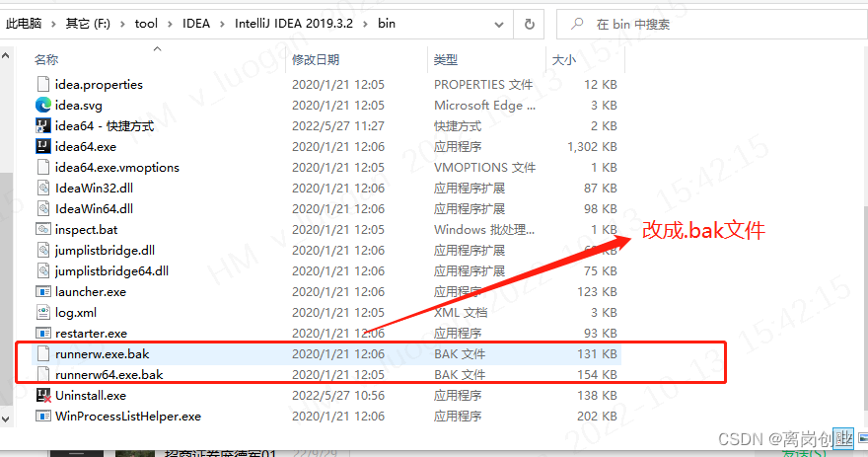The width and height of the screenshot is (868, 457).
Task: Sort by 大小 column header
Action: (x=564, y=59)
